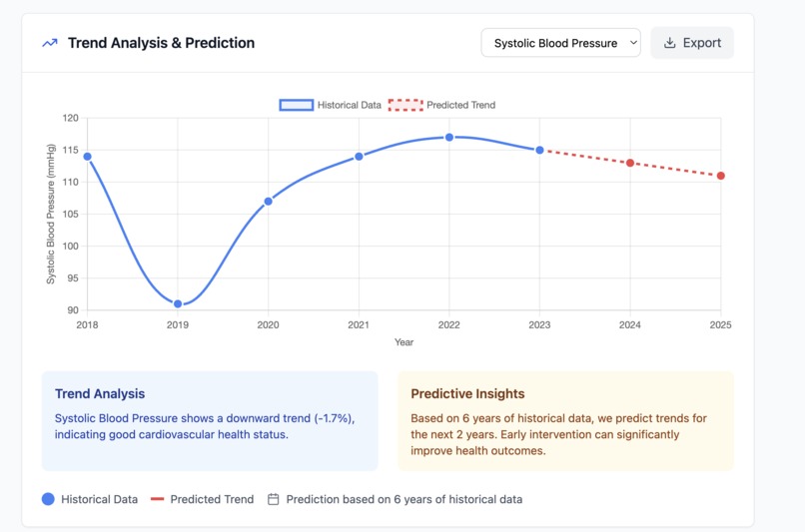Select the 2018 data point on chart
Viewport: 805px width, 532px height.
[87, 157]
